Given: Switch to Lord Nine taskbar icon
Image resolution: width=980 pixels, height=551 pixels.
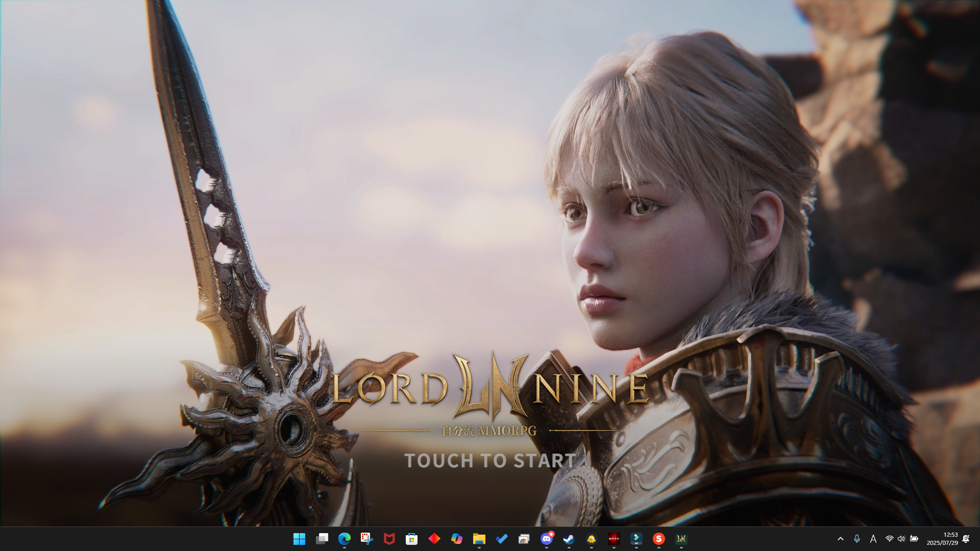Looking at the screenshot, I should pyautogui.click(x=681, y=539).
